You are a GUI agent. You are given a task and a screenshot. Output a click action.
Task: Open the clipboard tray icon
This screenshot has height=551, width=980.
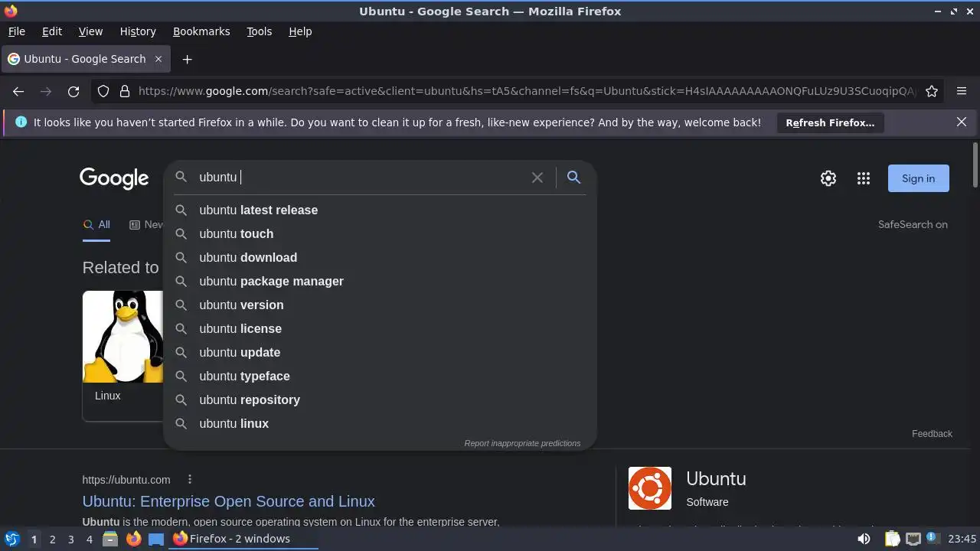pyautogui.click(x=892, y=539)
